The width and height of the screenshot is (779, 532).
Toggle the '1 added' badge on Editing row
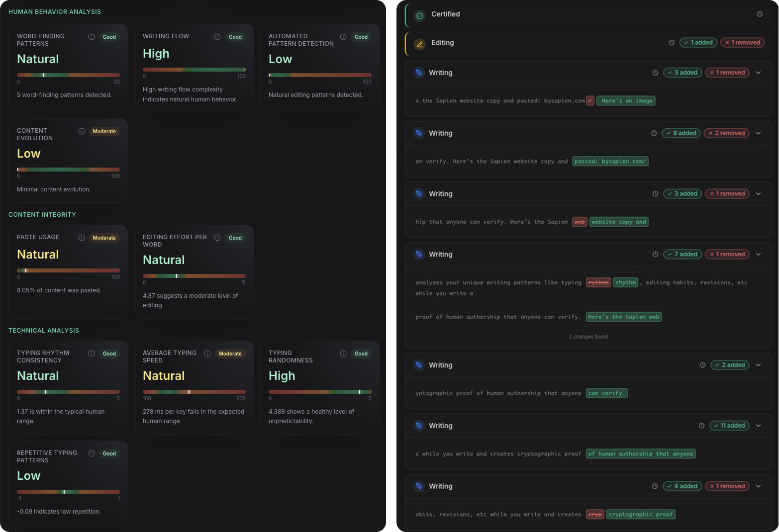698,43
